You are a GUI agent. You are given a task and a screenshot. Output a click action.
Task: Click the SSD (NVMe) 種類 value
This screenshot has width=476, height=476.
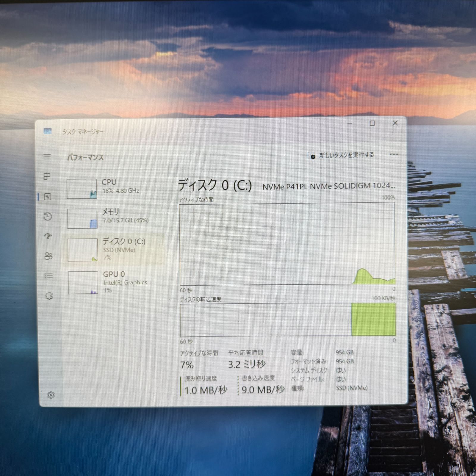tap(352, 388)
